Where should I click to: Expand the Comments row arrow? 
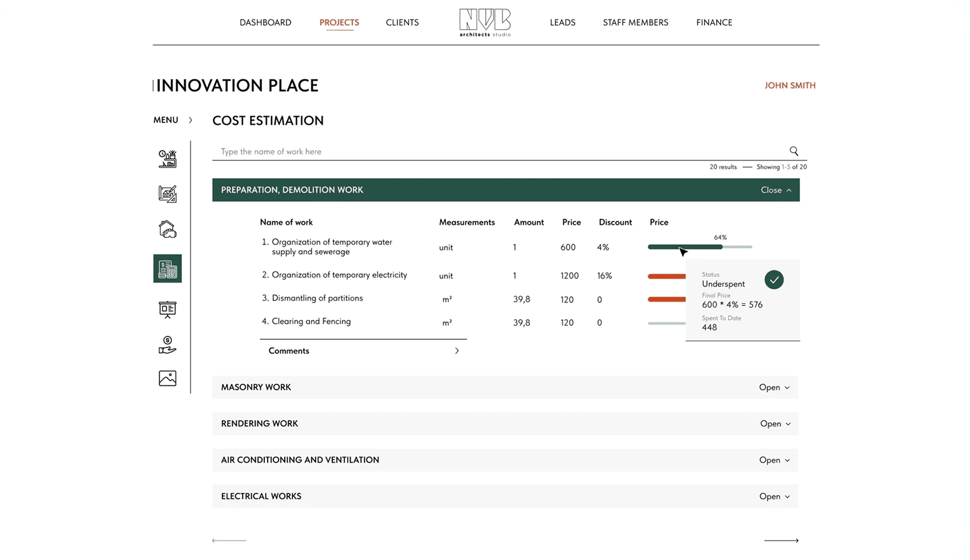[x=456, y=351]
